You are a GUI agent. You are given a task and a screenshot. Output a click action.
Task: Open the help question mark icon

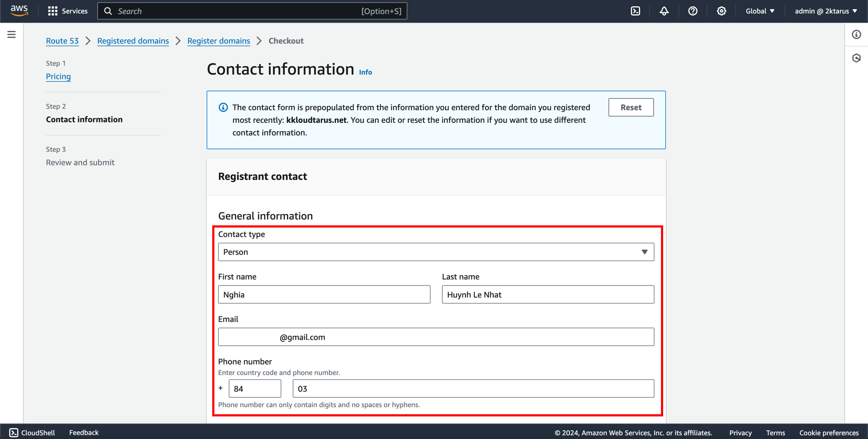tap(693, 11)
